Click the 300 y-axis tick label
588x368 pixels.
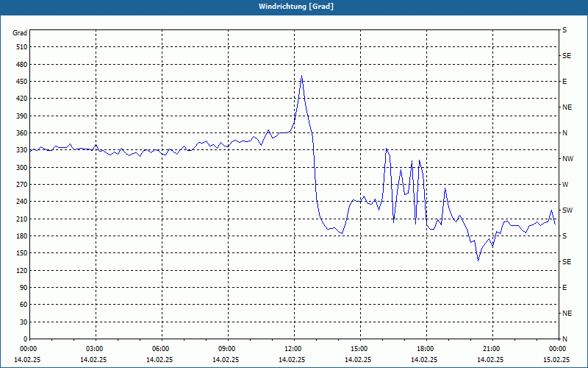[22, 168]
